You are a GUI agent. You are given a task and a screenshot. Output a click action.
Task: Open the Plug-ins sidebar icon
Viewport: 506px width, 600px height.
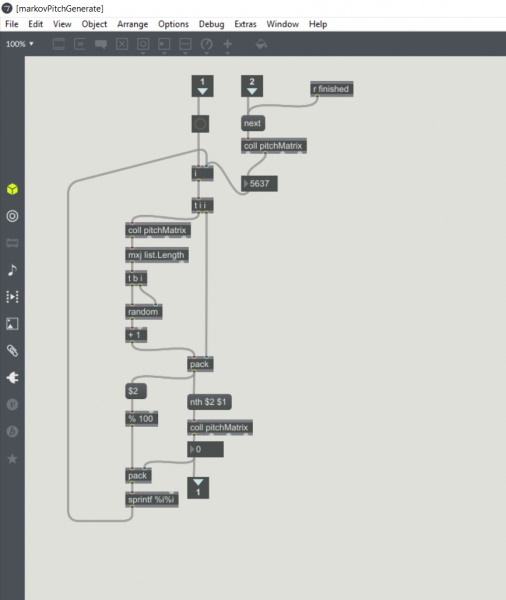pos(12,378)
